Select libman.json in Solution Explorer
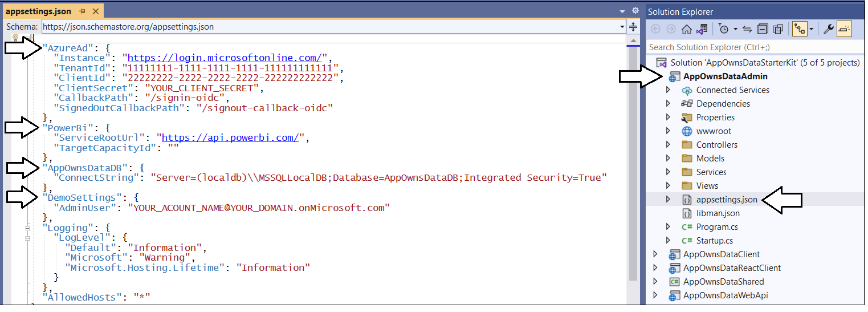868x312 pixels. coord(718,213)
